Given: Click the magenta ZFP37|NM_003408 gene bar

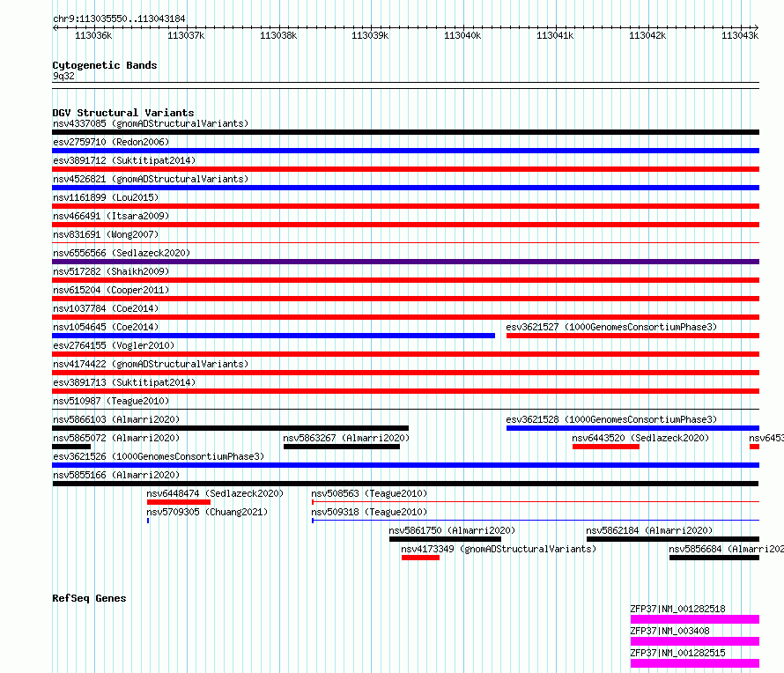Looking at the screenshot, I should pos(695,641).
